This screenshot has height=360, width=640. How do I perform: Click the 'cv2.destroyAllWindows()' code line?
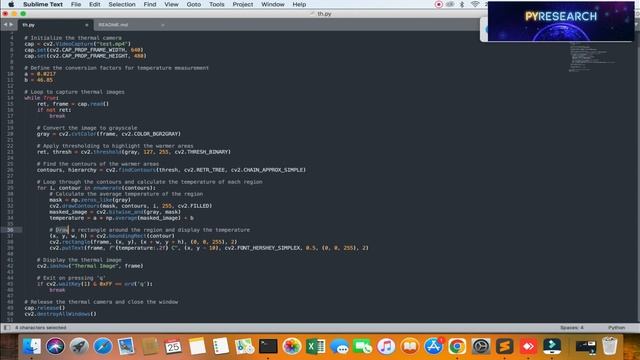[x=60, y=314]
